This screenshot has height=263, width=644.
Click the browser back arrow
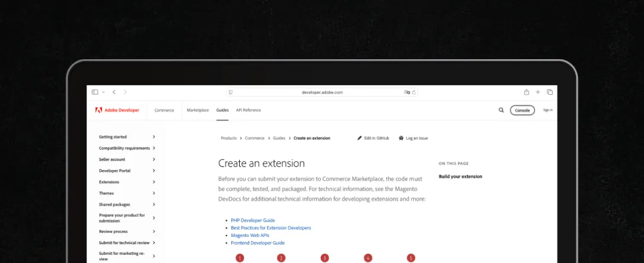(114, 92)
